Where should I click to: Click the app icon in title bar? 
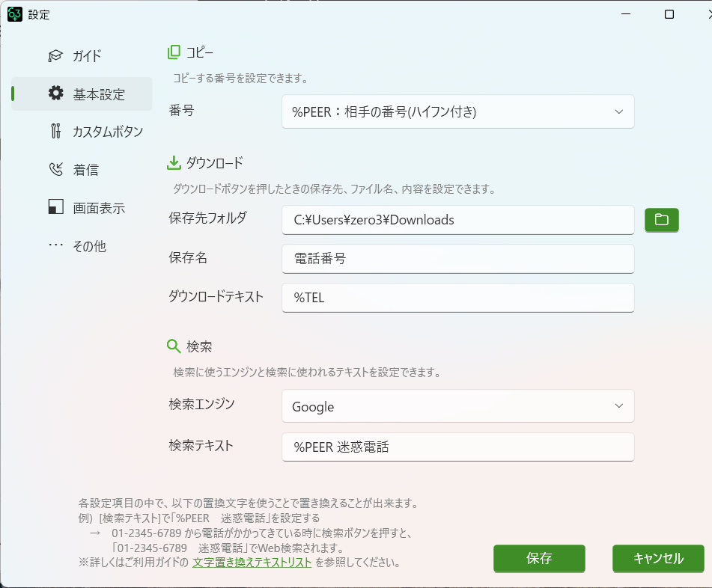(x=15, y=14)
